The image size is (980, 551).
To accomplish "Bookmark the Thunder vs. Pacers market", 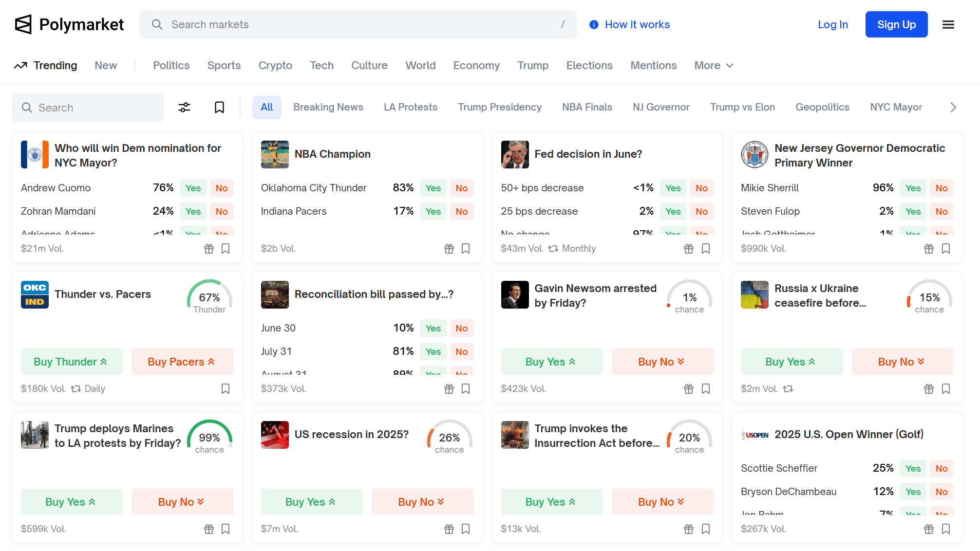I will (226, 389).
